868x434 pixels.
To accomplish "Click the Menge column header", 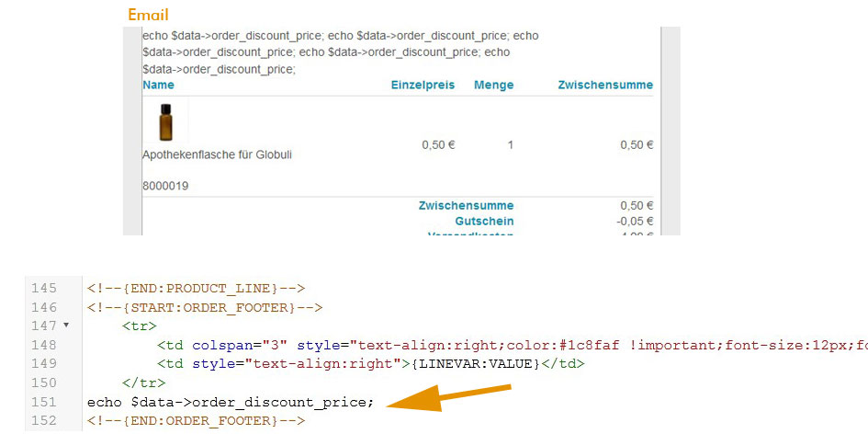I will click(493, 85).
